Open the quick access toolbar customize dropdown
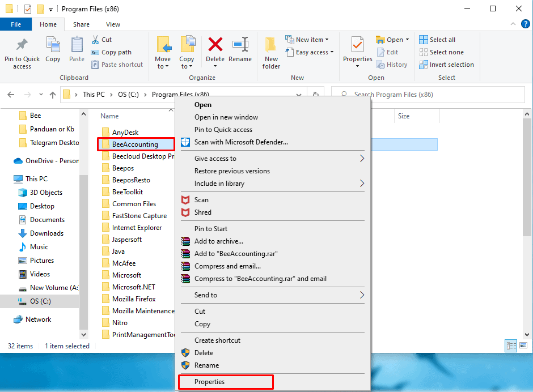 pos(50,9)
